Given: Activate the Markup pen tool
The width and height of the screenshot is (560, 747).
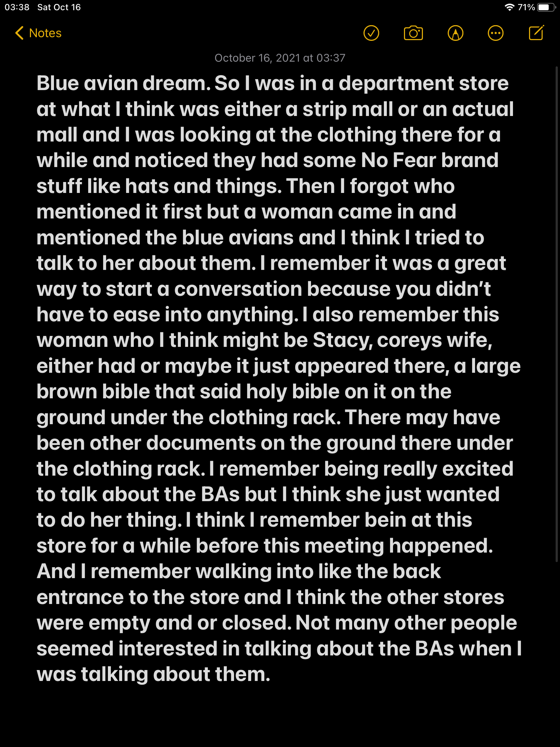Looking at the screenshot, I should (455, 33).
